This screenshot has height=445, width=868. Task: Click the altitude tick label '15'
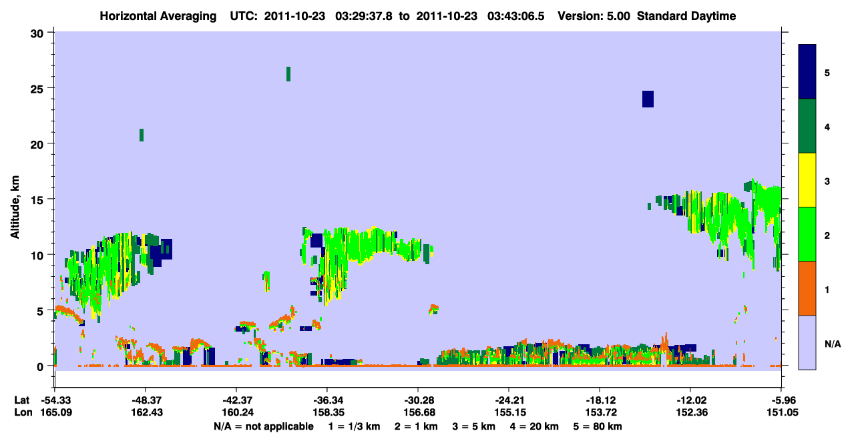(x=39, y=199)
